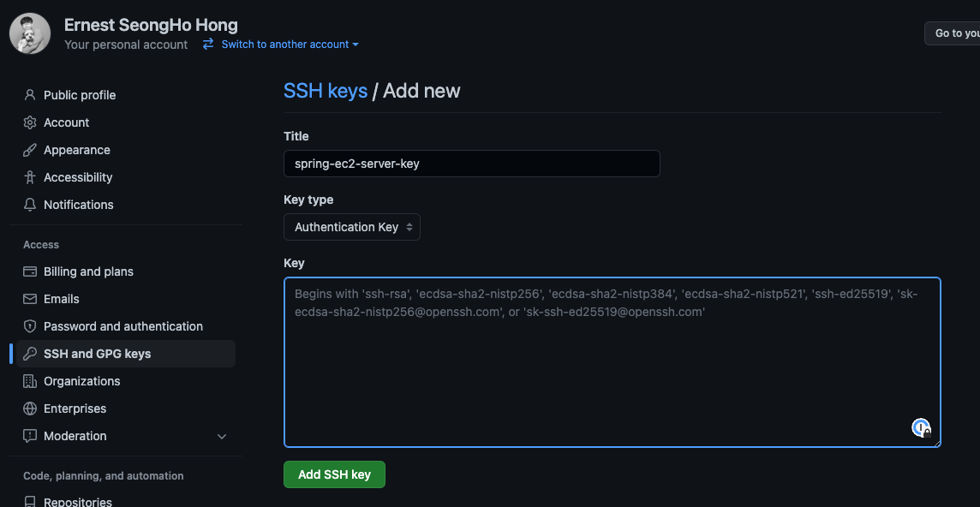Click the Accessibility figure icon
This screenshot has width=980, height=507.
[x=29, y=177]
